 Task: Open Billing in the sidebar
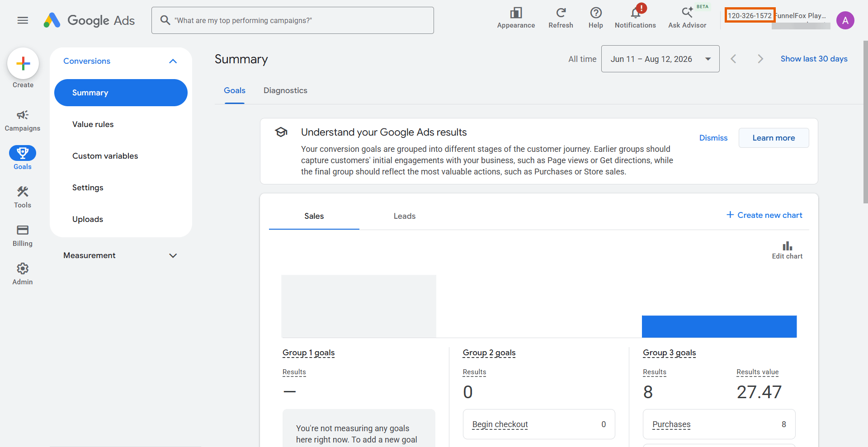(23, 236)
